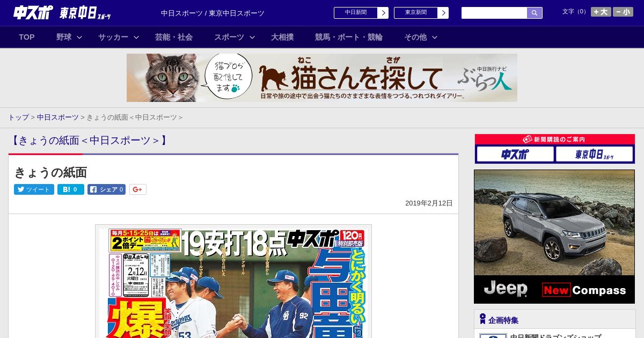Open the 野球 navigation menu
The height and width of the screenshot is (338, 644).
tap(64, 37)
